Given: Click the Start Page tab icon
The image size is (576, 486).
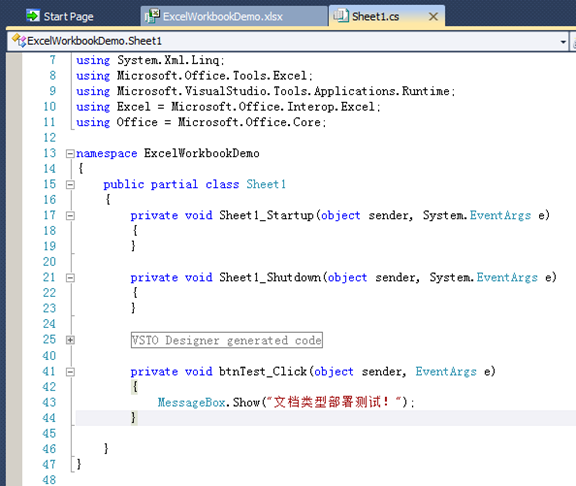Looking at the screenshot, I should click(33, 16).
